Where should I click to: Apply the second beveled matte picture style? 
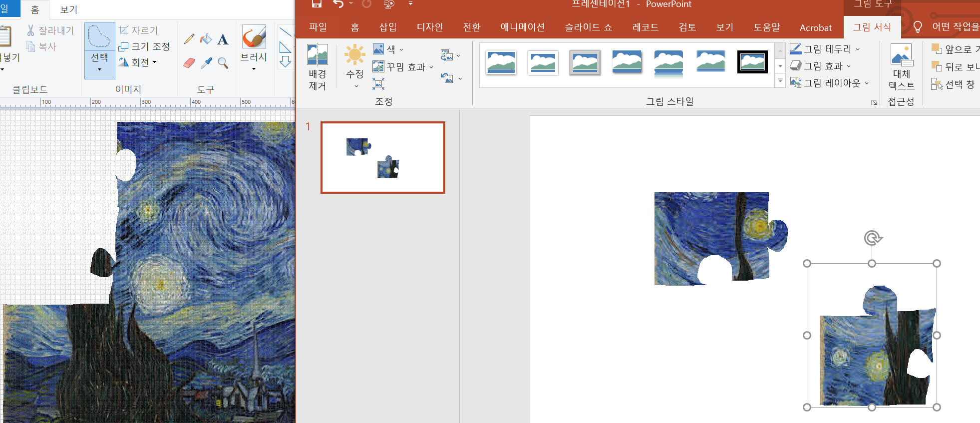(543, 62)
